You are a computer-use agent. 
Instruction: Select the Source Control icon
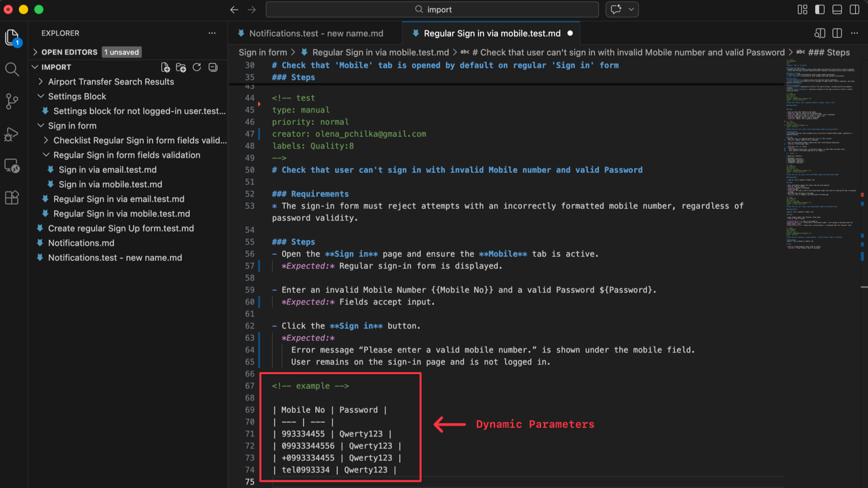[x=11, y=101]
